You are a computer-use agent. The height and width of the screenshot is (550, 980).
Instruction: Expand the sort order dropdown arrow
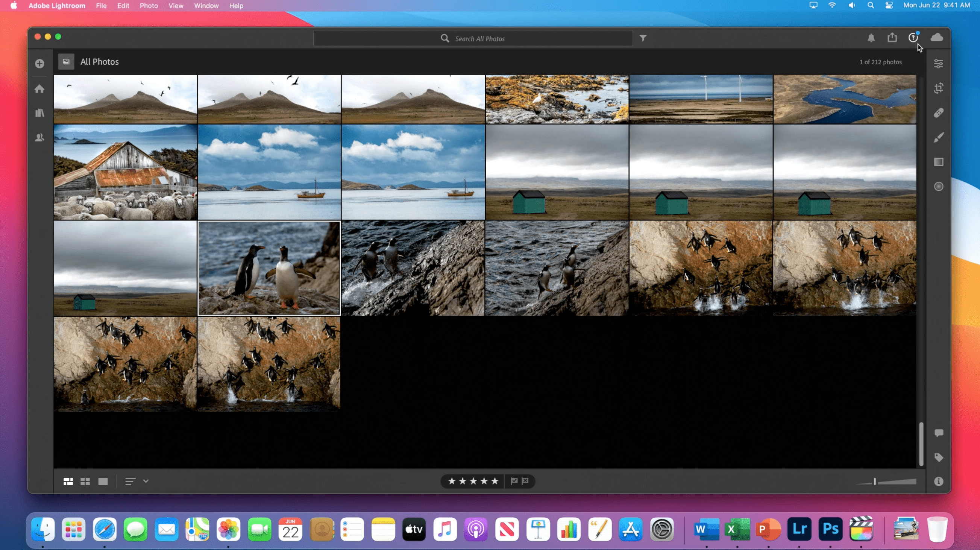coord(146,481)
